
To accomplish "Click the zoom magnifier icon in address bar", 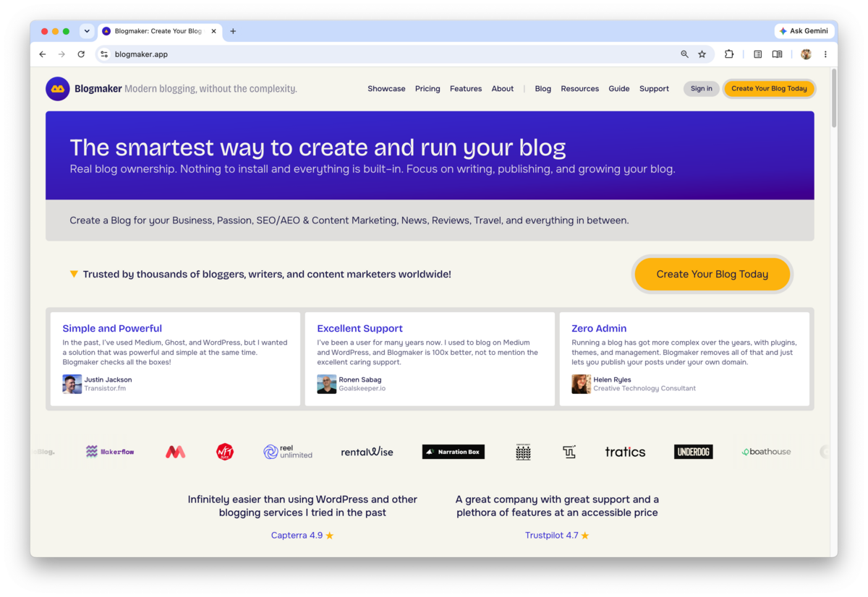I will (x=684, y=54).
